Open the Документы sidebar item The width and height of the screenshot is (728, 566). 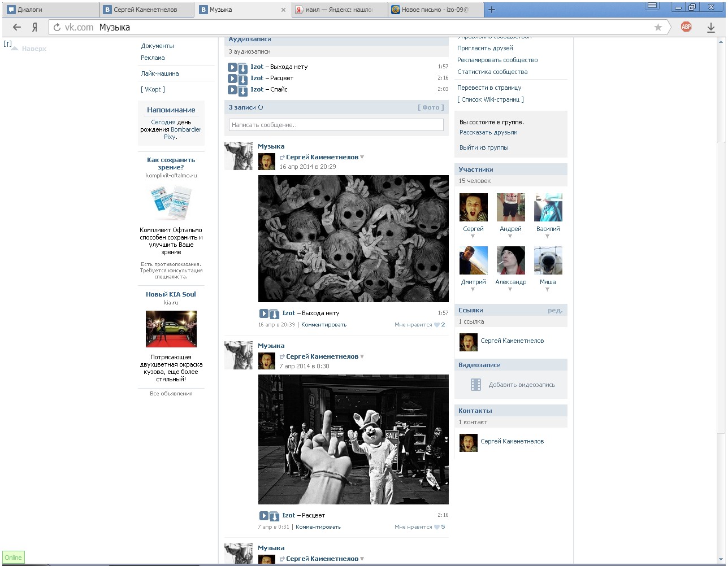click(157, 46)
